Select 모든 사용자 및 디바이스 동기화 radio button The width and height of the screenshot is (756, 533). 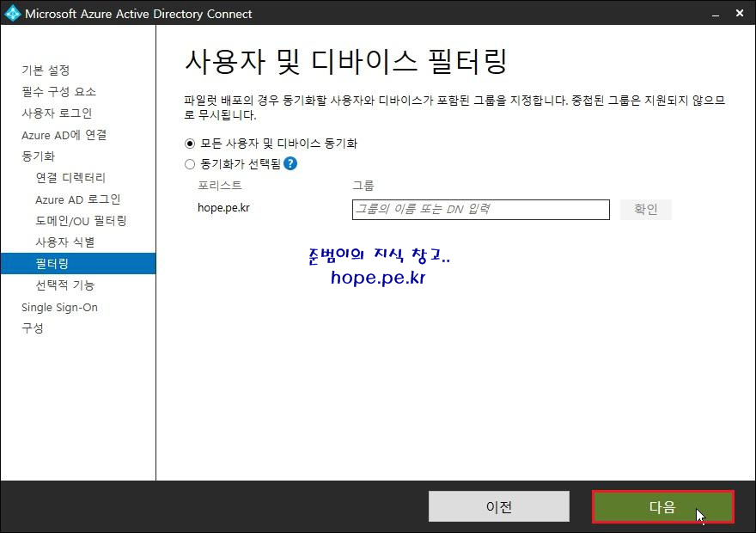coord(190,144)
